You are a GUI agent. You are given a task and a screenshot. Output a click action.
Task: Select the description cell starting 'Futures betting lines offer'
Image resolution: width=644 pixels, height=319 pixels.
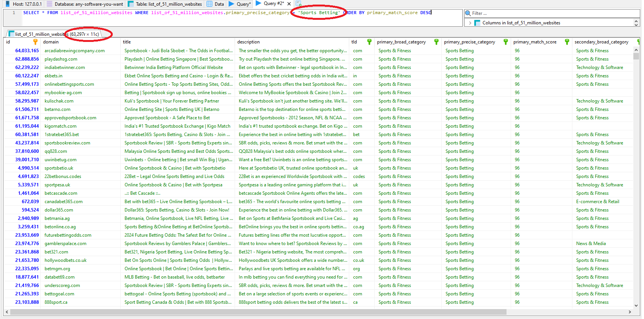[x=292, y=235]
